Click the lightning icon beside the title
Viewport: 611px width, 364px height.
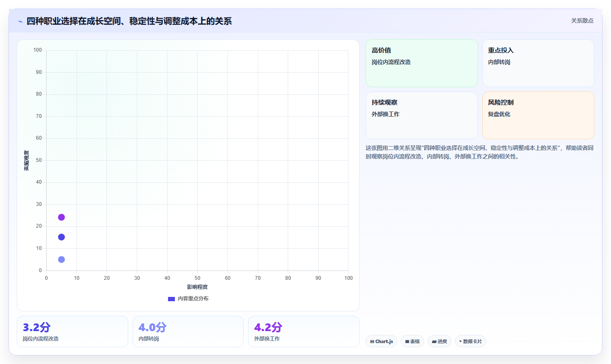point(20,21)
